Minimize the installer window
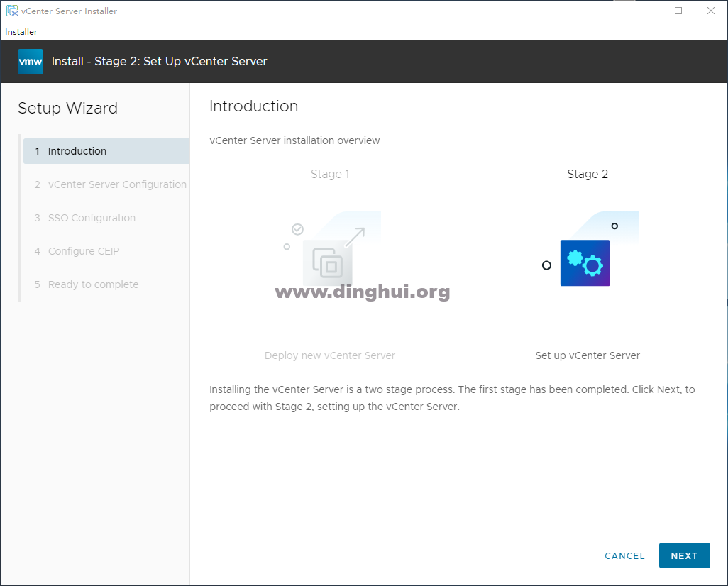The image size is (728, 586). point(646,11)
